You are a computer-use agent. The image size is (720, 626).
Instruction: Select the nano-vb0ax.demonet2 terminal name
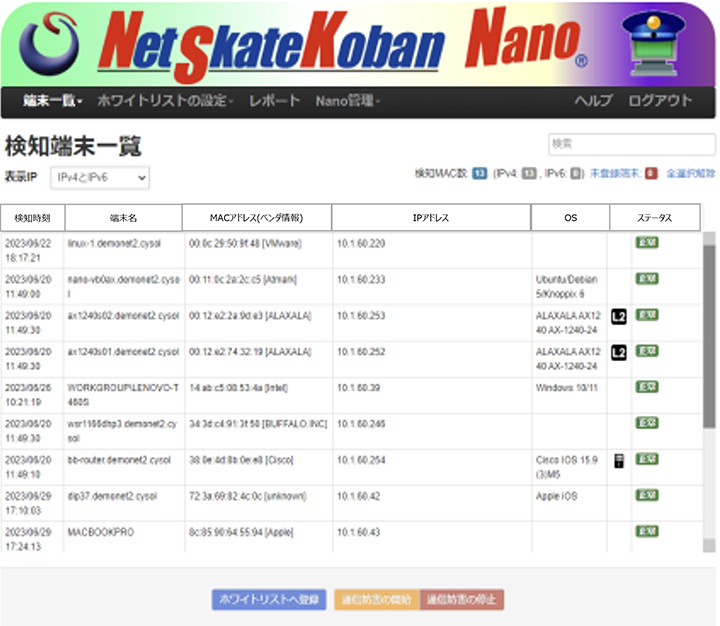[x=124, y=286]
